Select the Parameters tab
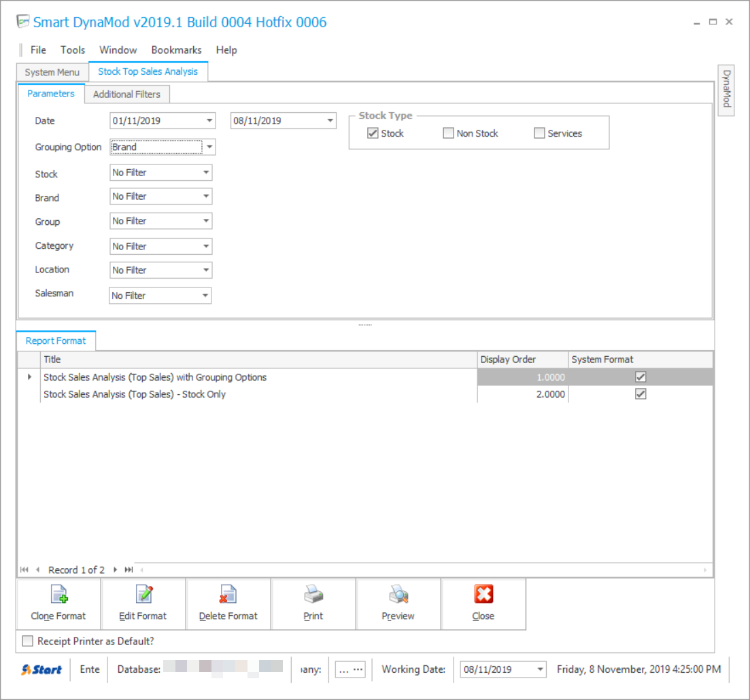750x700 pixels. coord(51,93)
